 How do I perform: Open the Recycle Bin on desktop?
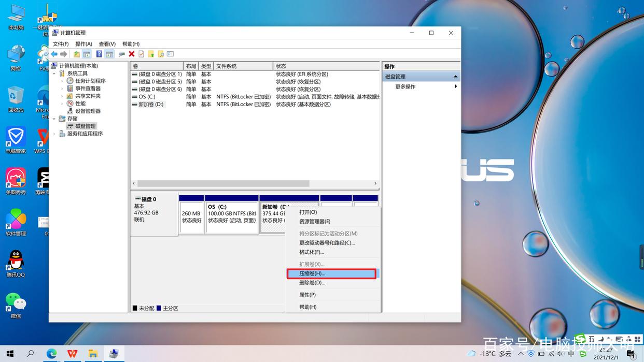16,98
